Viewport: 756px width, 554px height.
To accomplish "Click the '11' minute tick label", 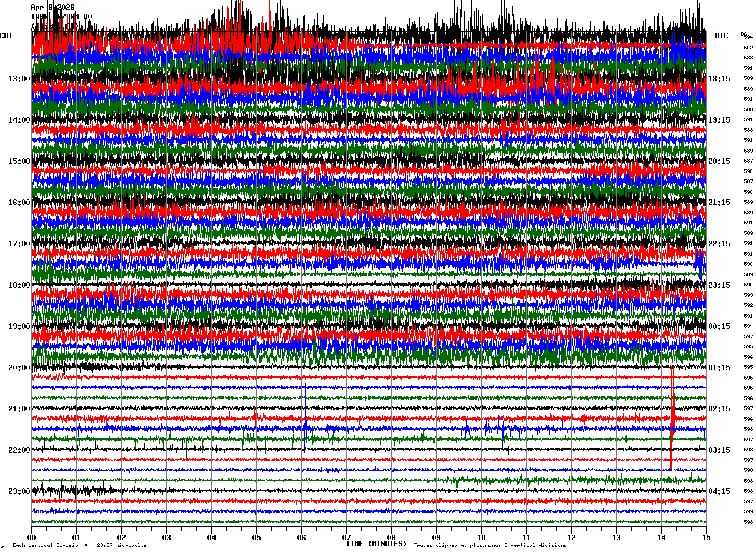I will (526, 538).
